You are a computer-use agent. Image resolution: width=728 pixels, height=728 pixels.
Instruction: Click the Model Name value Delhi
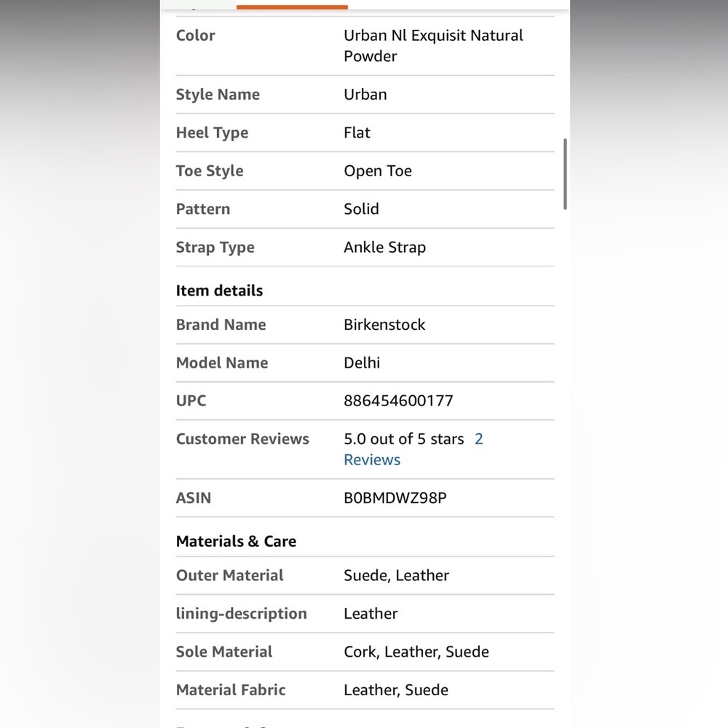click(362, 363)
